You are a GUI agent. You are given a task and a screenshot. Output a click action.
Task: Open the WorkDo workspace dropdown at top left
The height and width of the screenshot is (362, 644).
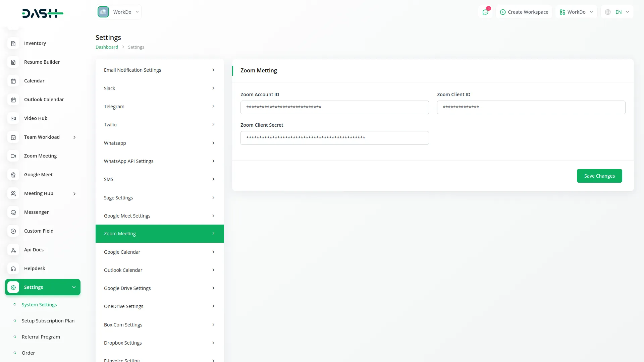coord(119,12)
